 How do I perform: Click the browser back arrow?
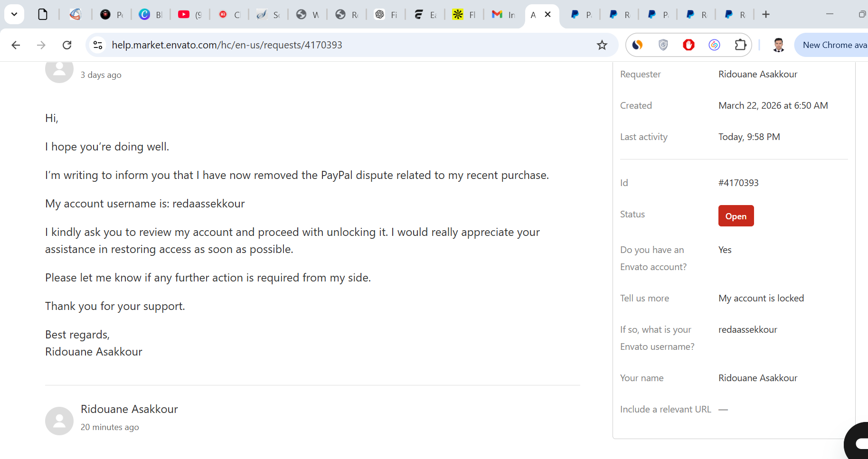(16, 45)
